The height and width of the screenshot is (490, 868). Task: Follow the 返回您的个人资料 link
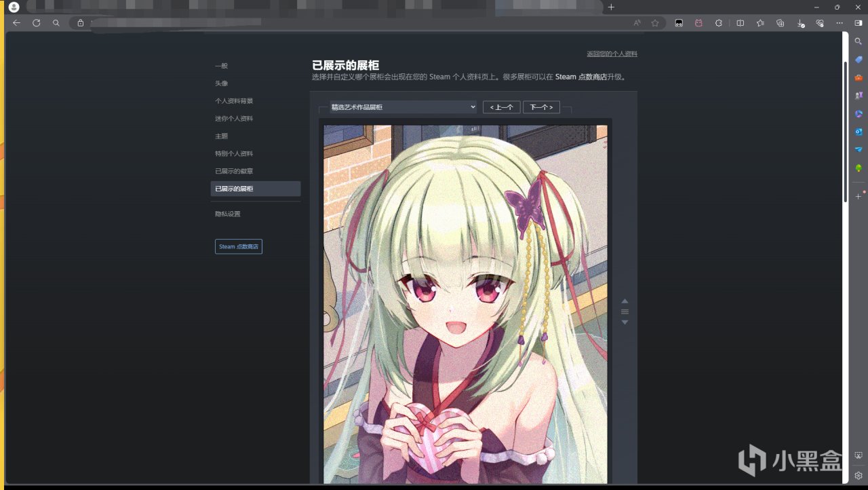(x=612, y=54)
